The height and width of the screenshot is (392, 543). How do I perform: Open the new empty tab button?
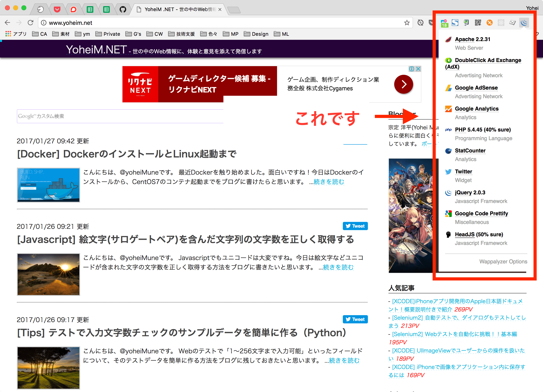234,10
